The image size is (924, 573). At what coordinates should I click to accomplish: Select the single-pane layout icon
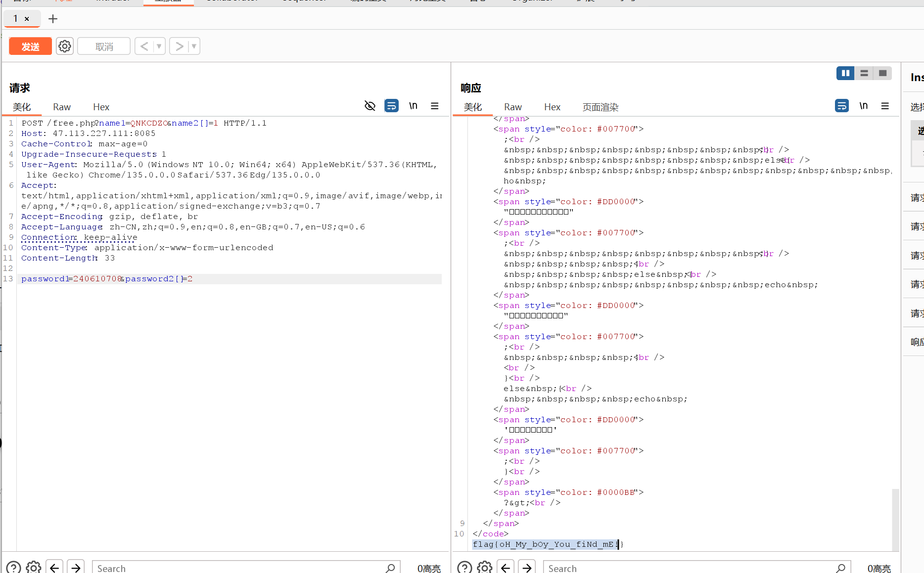click(x=883, y=73)
